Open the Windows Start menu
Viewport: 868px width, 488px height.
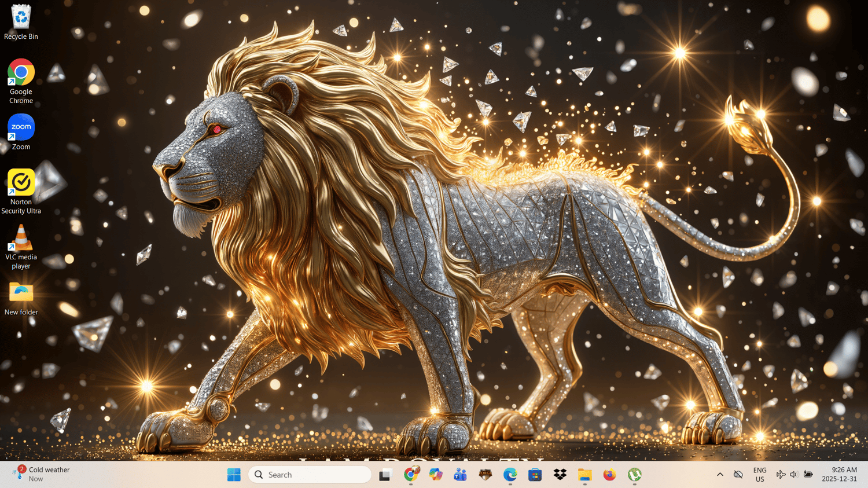click(x=234, y=475)
